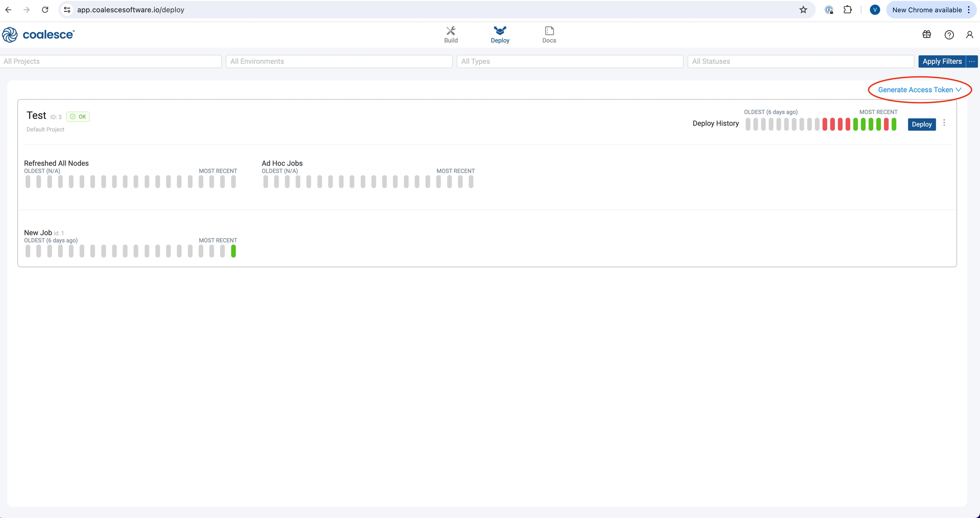Open Test environment three-dot menu

(944, 123)
